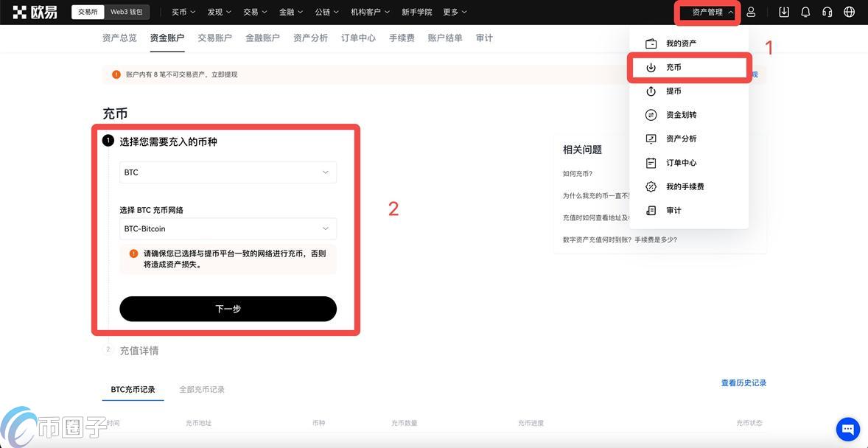Collapse the 资产管理 dropdown
The height and width of the screenshot is (448, 868).
click(x=713, y=12)
